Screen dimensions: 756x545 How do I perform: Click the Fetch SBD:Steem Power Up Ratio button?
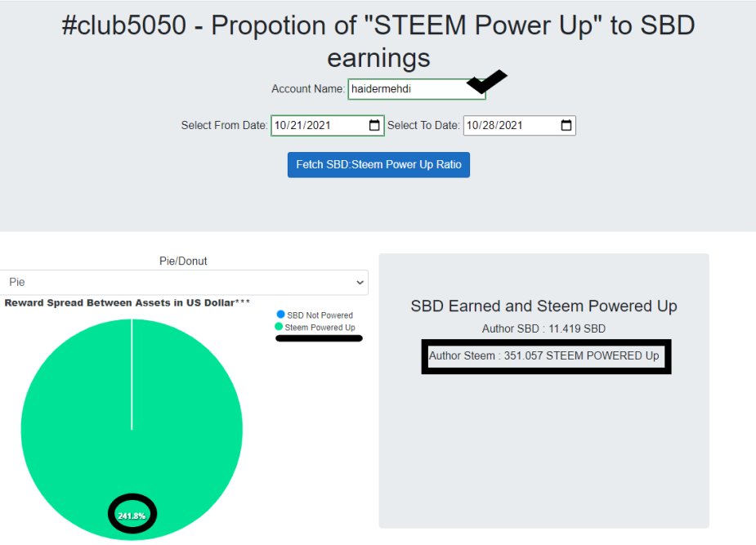tap(378, 165)
